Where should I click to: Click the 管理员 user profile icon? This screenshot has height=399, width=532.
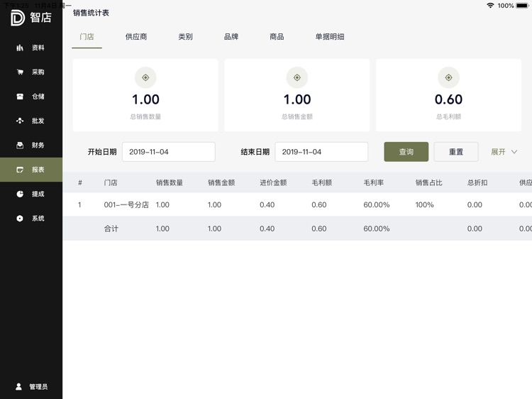coord(18,386)
